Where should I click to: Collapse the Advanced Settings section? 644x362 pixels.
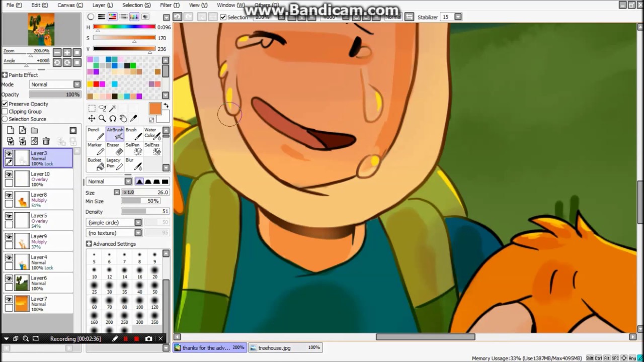(89, 244)
